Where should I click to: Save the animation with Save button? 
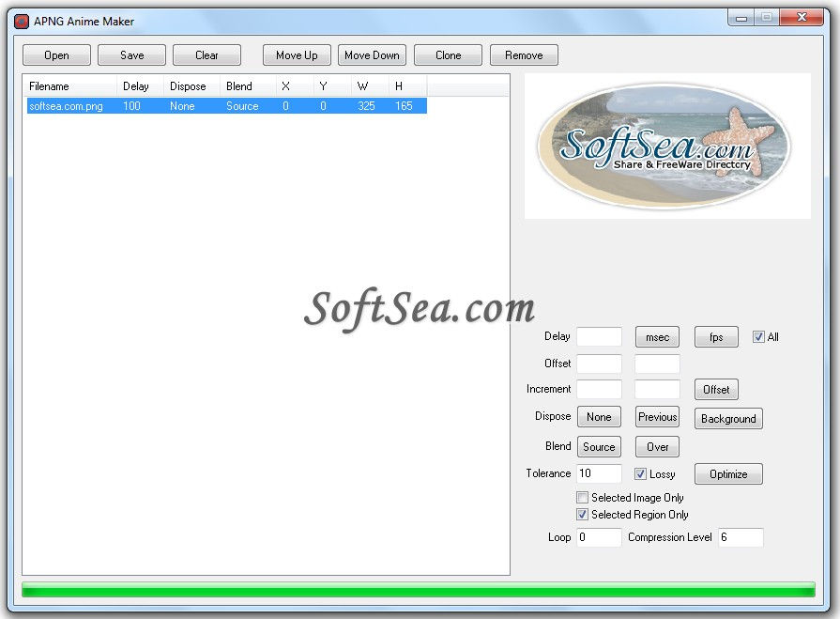coord(131,55)
